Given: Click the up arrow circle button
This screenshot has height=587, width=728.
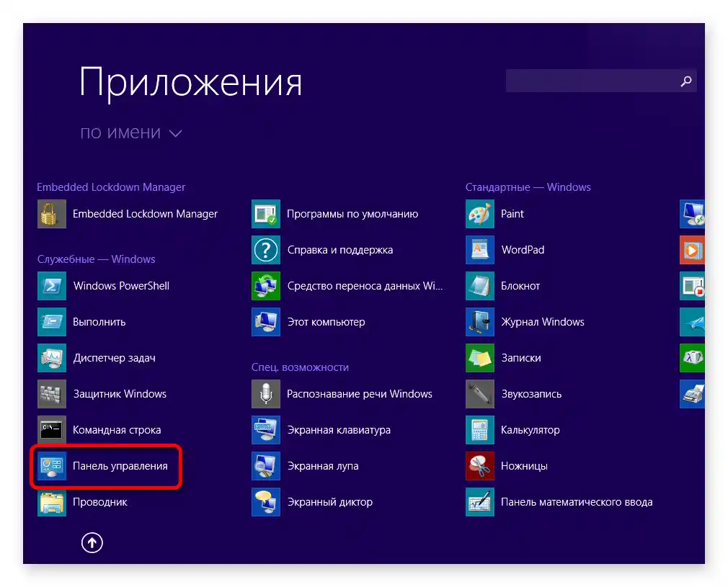Looking at the screenshot, I should coord(92,542).
